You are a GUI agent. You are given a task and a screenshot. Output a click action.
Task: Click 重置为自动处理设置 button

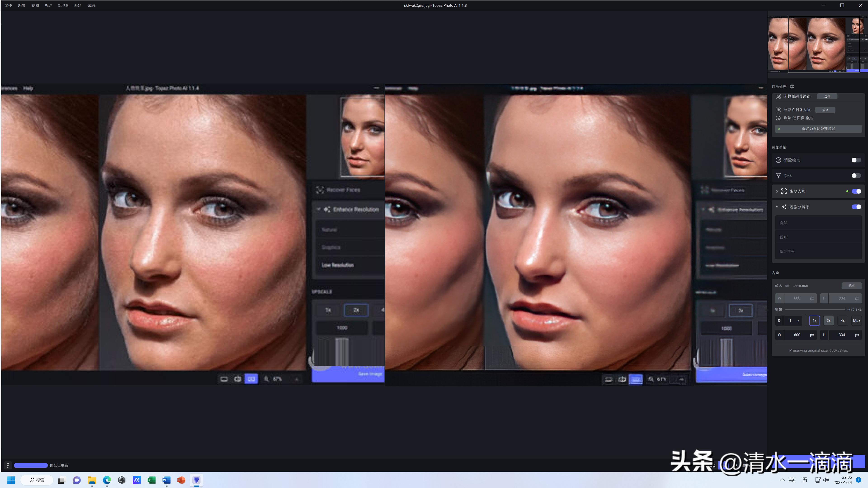pyautogui.click(x=818, y=129)
